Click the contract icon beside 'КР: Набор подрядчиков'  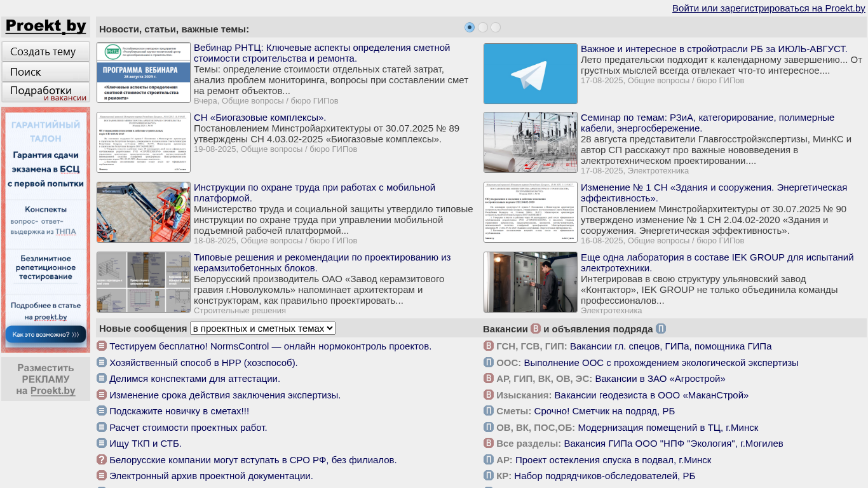click(489, 475)
